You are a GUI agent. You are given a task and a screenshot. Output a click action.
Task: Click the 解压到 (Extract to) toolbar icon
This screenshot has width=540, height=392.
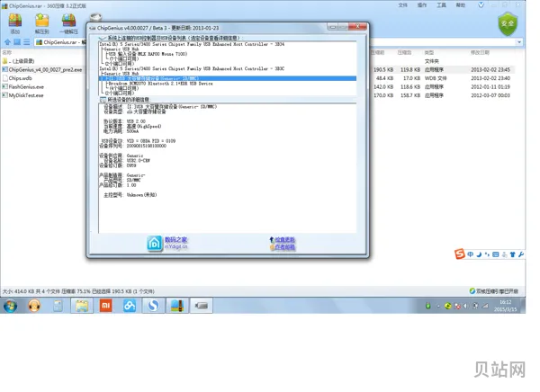coord(42,23)
